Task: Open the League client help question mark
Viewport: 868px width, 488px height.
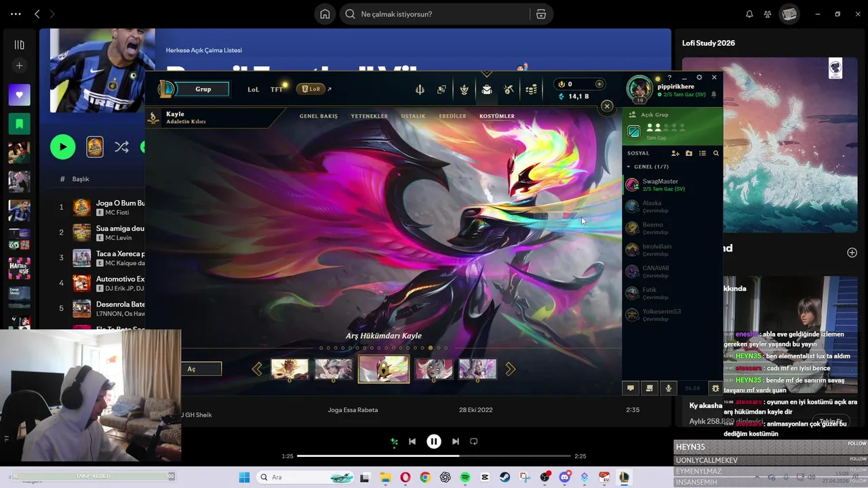Action: pyautogui.click(x=669, y=77)
